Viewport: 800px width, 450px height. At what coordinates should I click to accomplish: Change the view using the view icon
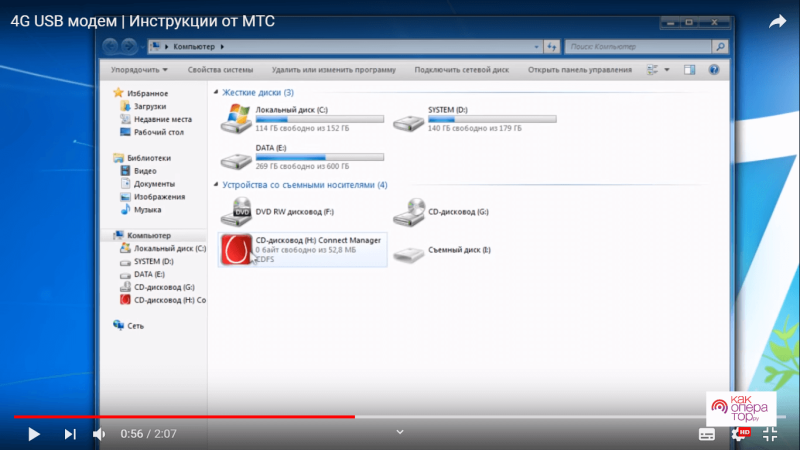(652, 70)
